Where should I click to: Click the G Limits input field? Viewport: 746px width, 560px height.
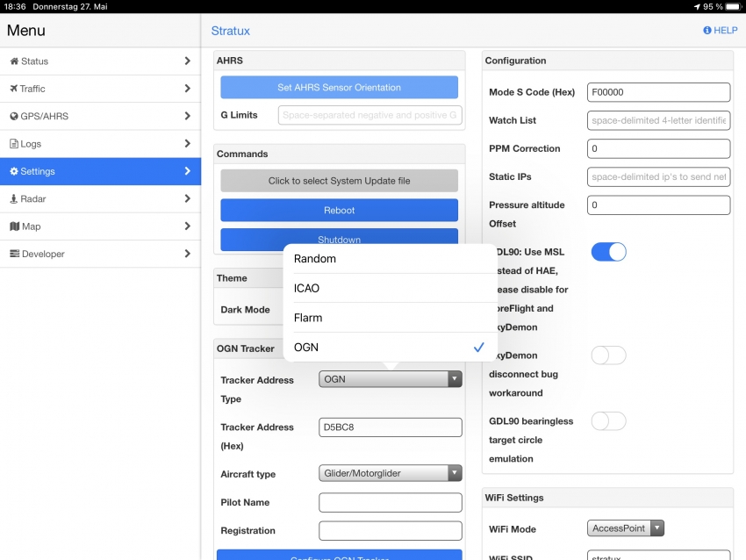369,115
